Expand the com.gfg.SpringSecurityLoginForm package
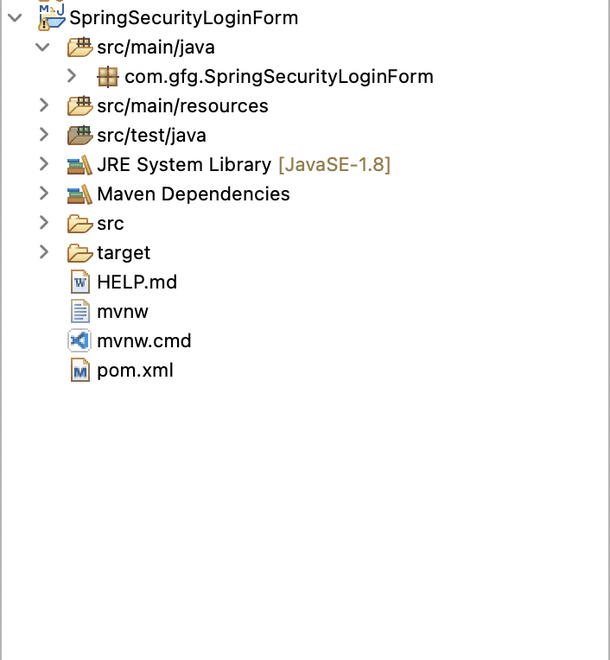 tap(71, 76)
